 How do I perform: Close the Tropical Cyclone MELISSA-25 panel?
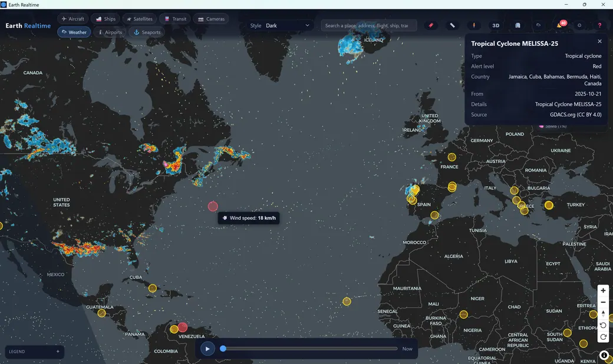(x=599, y=41)
